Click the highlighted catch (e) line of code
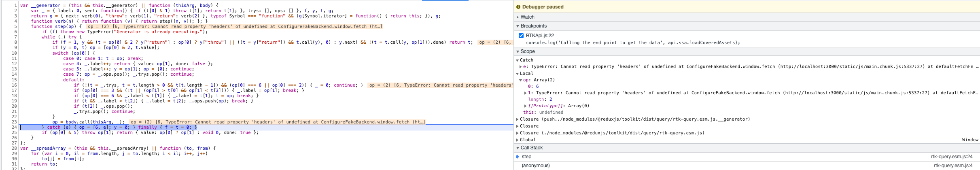 (119, 127)
